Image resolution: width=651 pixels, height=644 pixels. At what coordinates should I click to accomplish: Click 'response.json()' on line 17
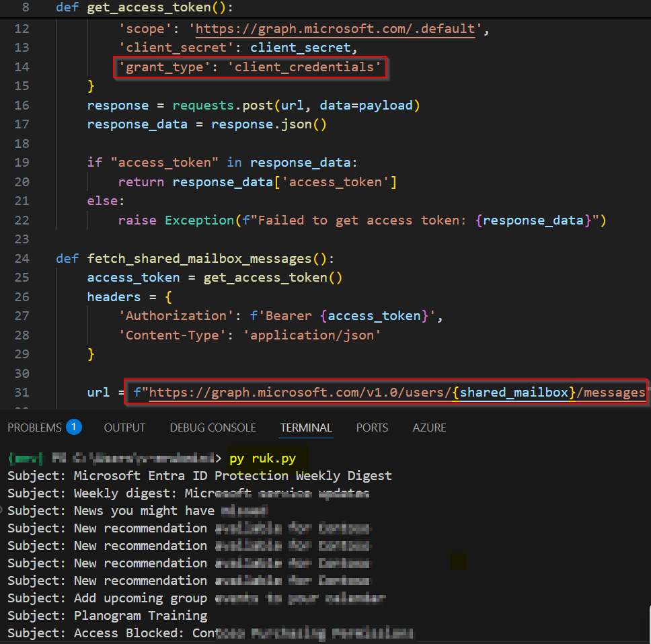click(269, 124)
